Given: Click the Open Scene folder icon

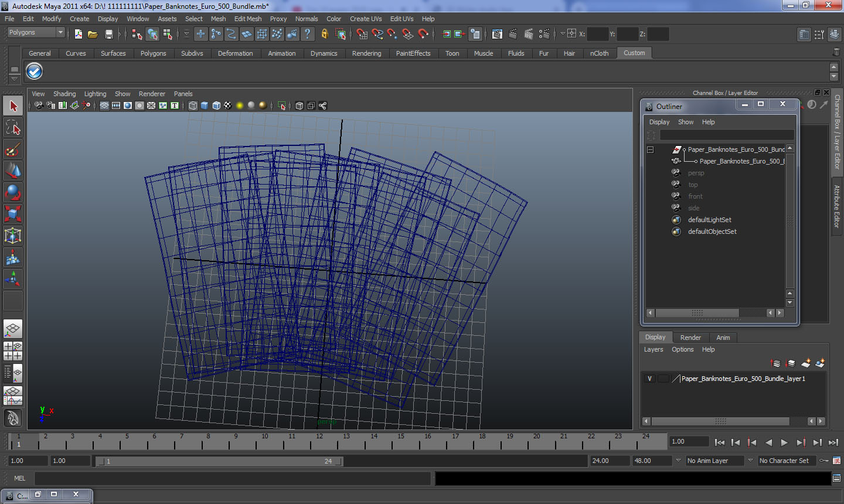Looking at the screenshot, I should tap(93, 34).
